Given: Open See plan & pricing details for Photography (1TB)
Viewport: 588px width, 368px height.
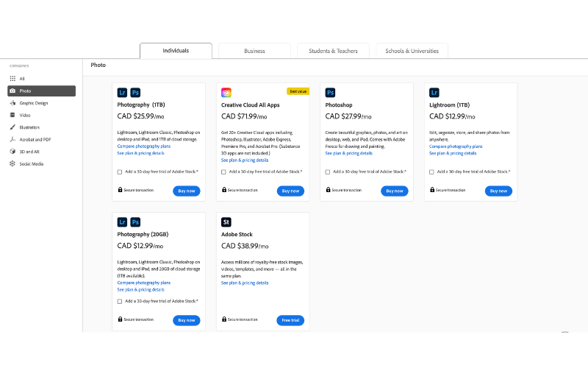Looking at the screenshot, I should (140, 153).
